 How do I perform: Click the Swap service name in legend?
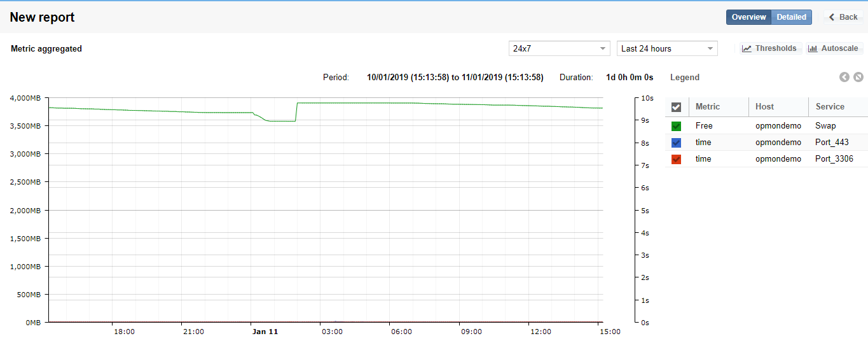(825, 126)
